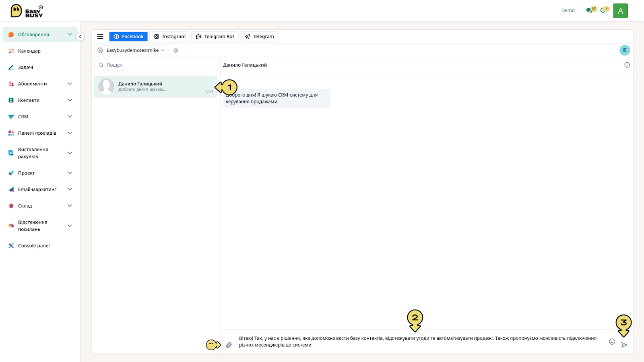Toggle the hamburger menu in chat panel
Screen dimensions: 644x362
click(100, 37)
